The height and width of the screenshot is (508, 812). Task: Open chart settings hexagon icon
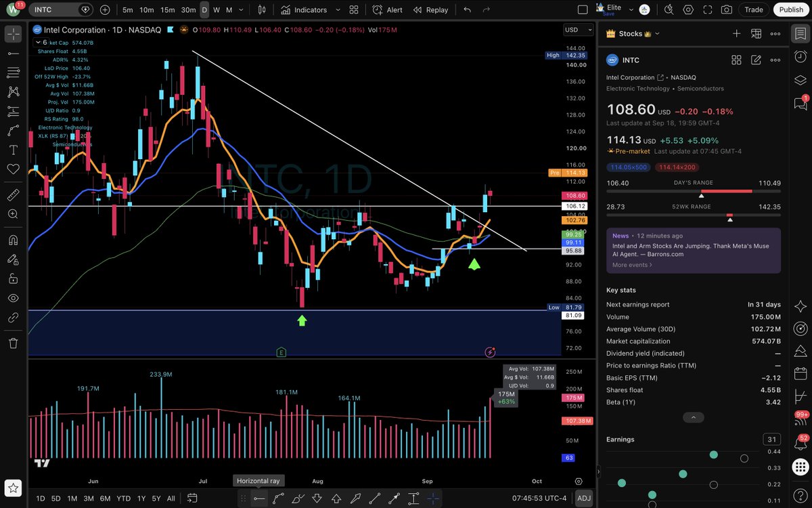click(x=688, y=9)
